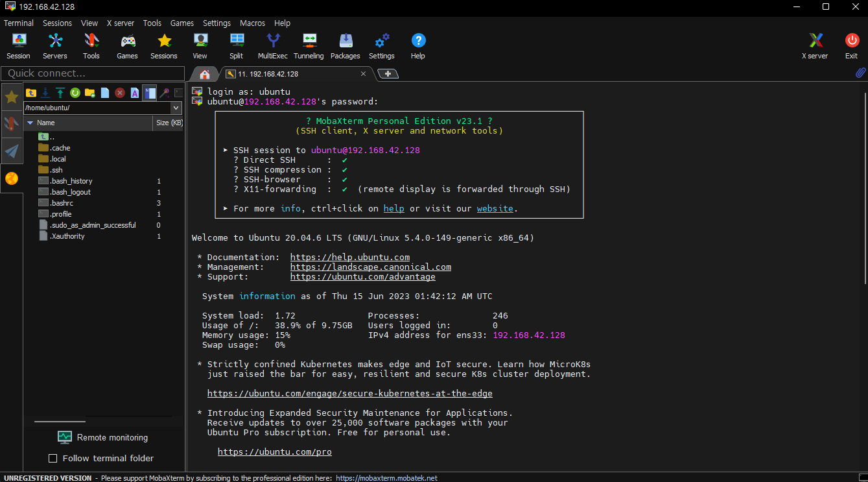Open the X server menu
Image resolution: width=868 pixels, height=482 pixels.
tap(121, 23)
